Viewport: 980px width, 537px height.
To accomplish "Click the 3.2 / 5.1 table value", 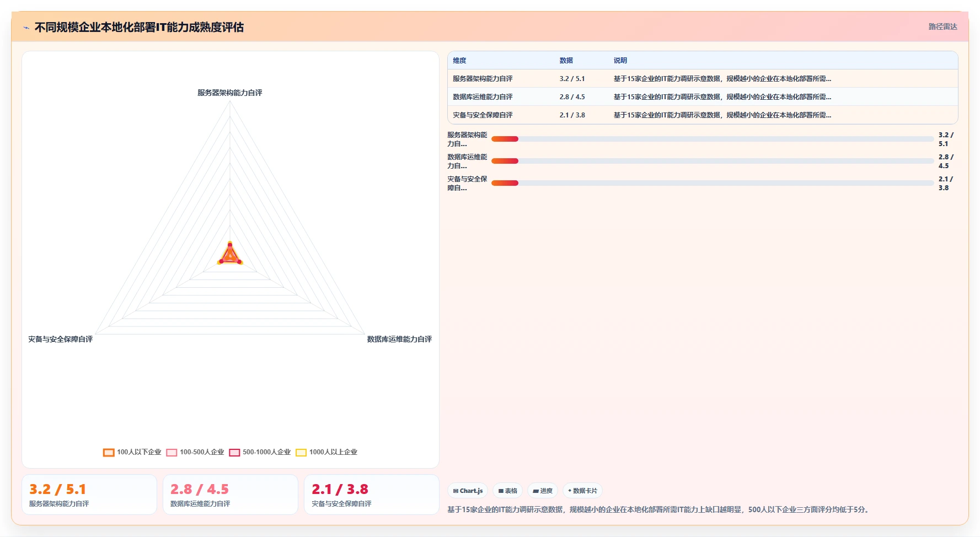I will (572, 79).
